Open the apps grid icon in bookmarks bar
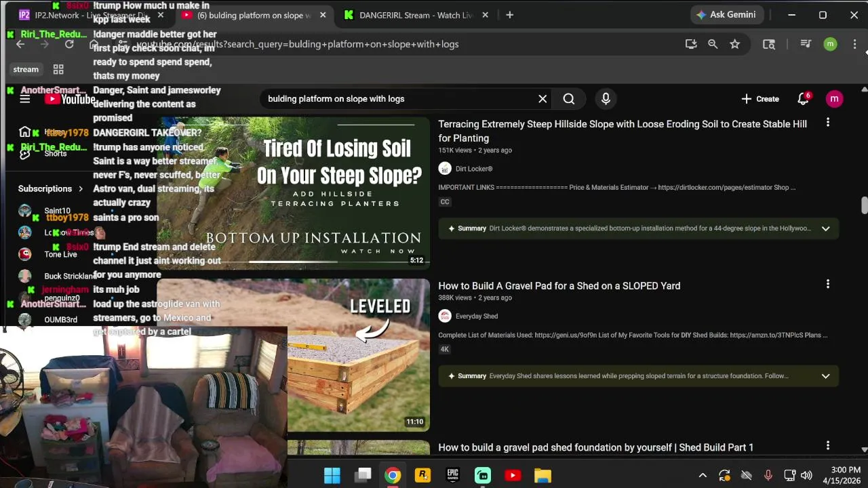Screen dimensions: 868x488 pos(58,69)
